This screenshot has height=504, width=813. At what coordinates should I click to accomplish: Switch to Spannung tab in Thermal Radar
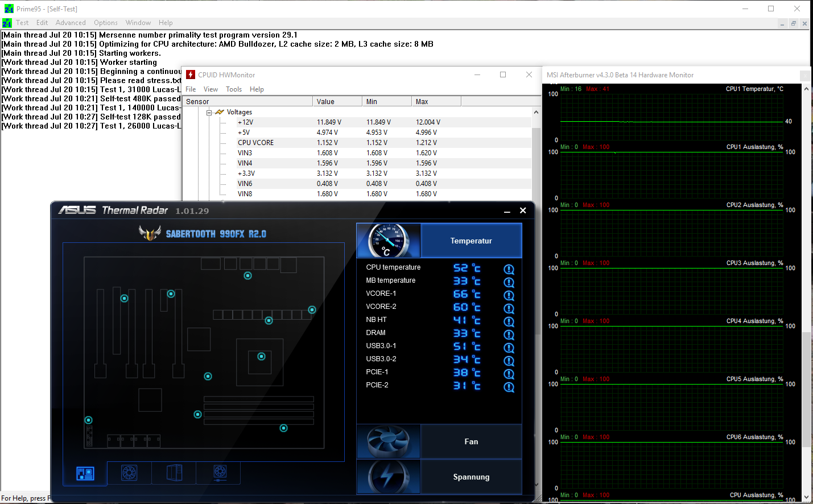[x=471, y=477]
